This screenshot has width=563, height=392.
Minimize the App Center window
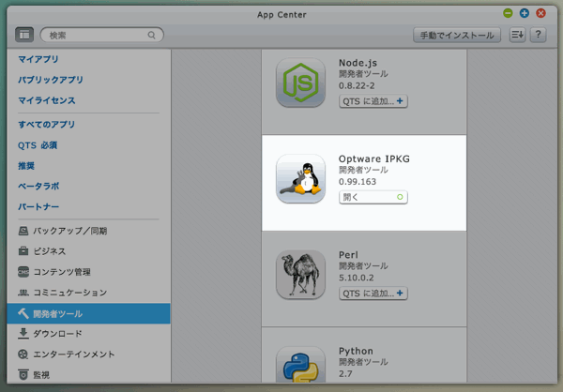(508, 13)
